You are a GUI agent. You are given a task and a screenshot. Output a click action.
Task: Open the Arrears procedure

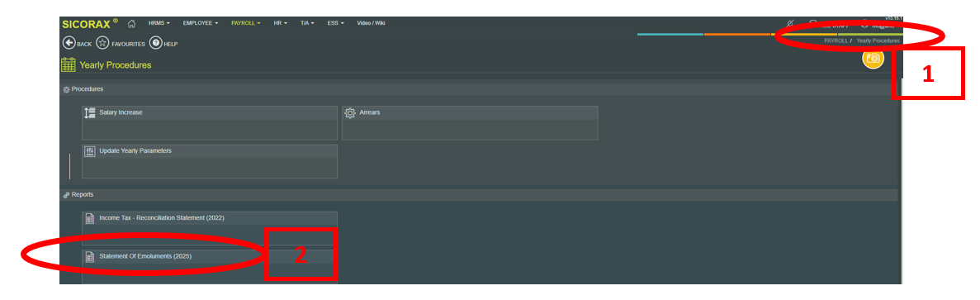coord(470,123)
